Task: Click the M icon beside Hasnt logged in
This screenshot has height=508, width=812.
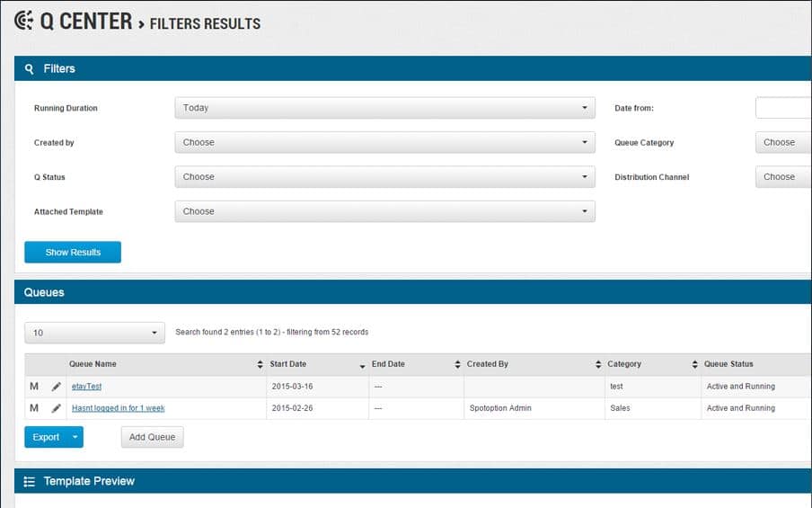Action: tap(34, 408)
